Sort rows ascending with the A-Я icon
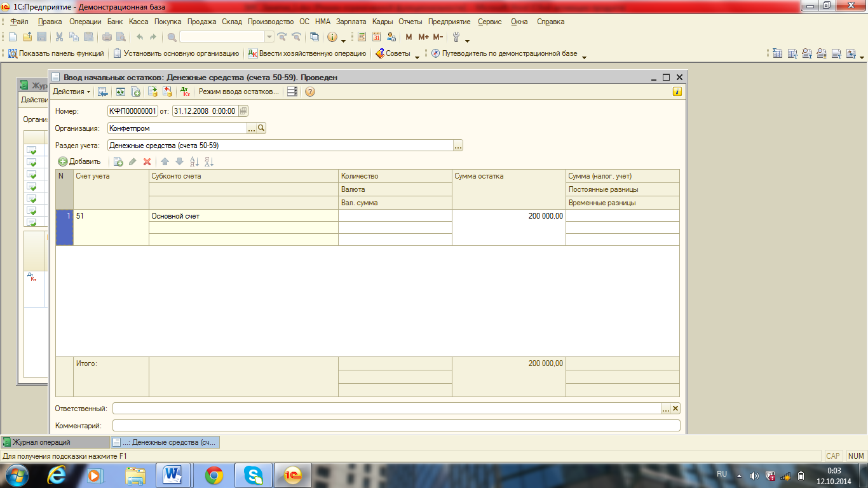Image resolution: width=868 pixels, height=488 pixels. tap(194, 162)
